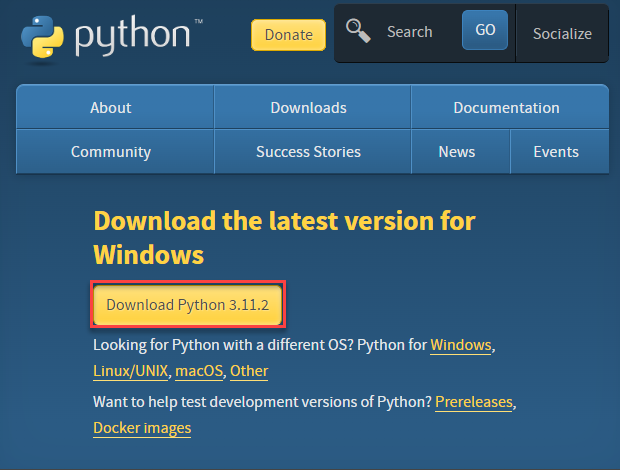The height and width of the screenshot is (470, 620).
Task: Open the Docker images link
Action: tap(142, 428)
